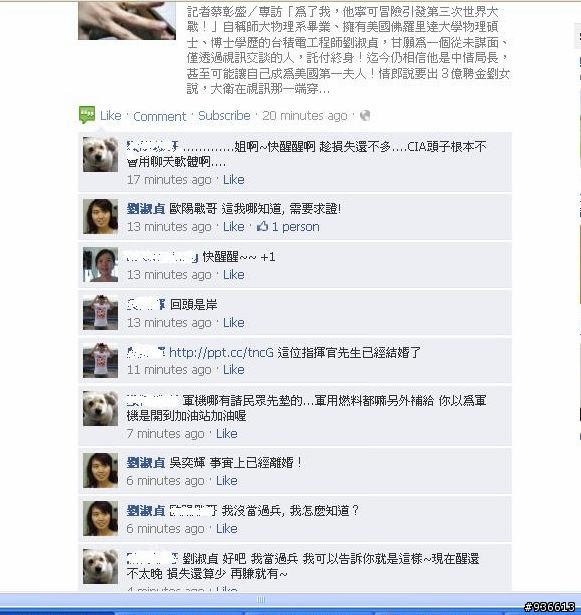Like the main post
This screenshot has width=581, height=615.
(111, 116)
